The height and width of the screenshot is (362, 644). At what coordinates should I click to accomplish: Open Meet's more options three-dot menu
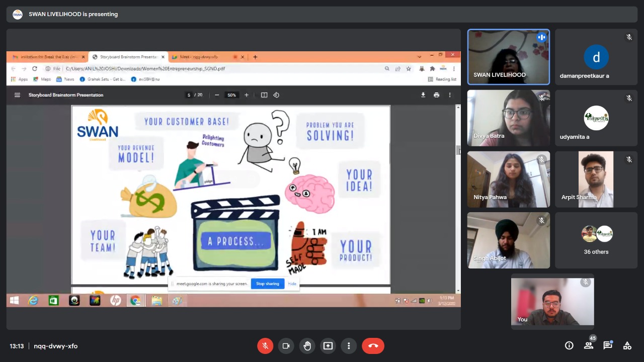(x=349, y=346)
